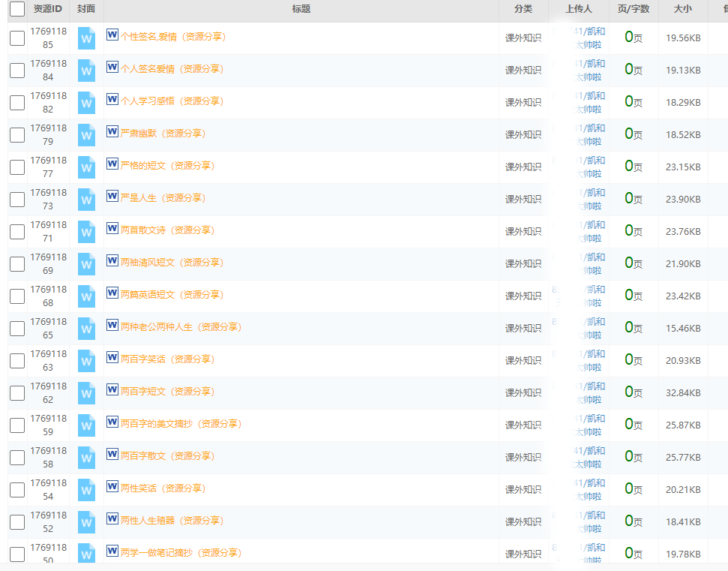Click the 封面 column header

(x=86, y=9)
